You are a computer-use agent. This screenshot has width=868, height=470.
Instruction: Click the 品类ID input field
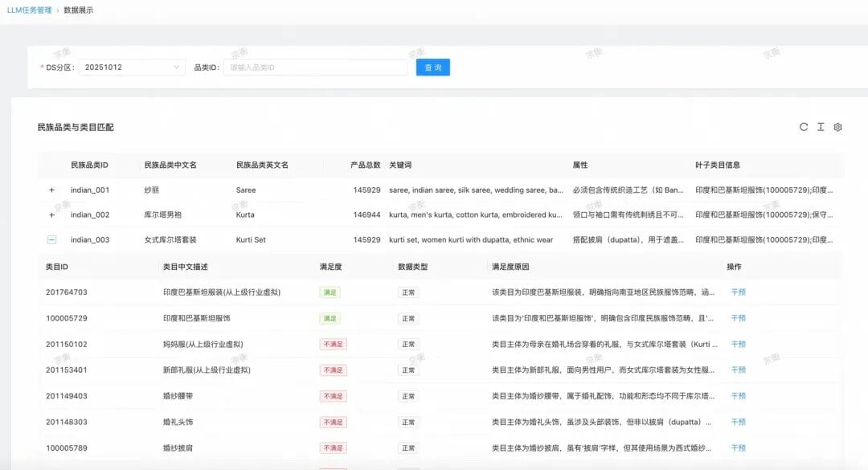316,67
